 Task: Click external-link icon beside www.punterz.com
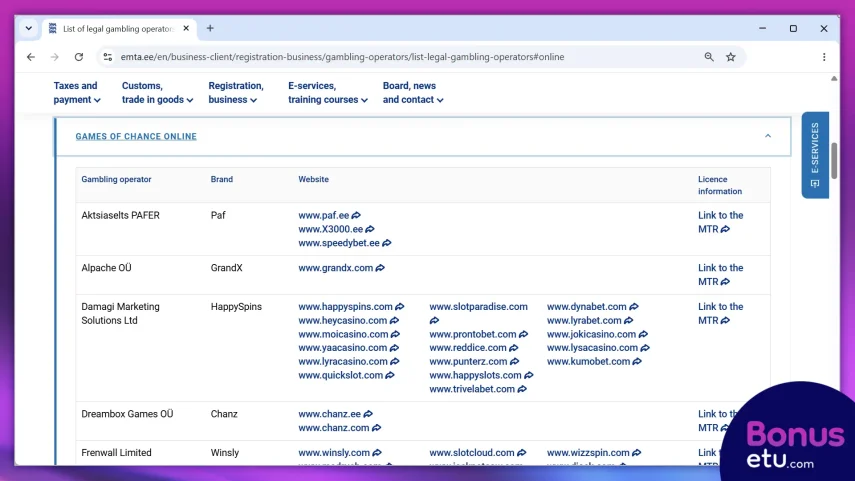tap(515, 361)
